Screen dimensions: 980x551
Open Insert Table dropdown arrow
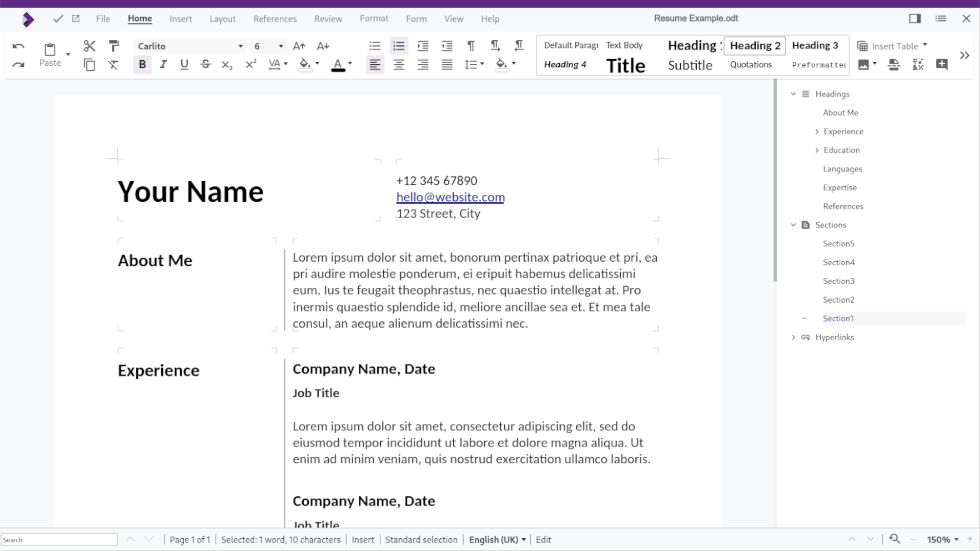tap(925, 45)
